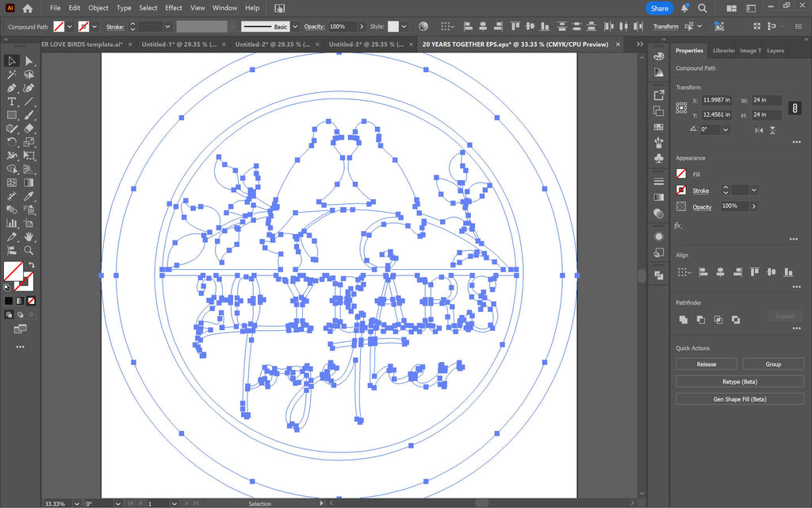Select the Magic Wand tool

[11, 75]
